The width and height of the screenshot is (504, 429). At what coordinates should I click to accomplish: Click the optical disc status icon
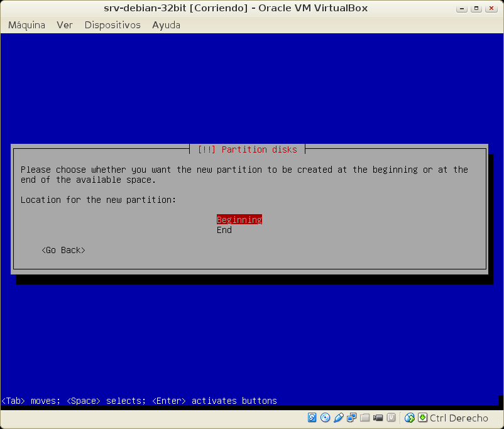(x=325, y=418)
